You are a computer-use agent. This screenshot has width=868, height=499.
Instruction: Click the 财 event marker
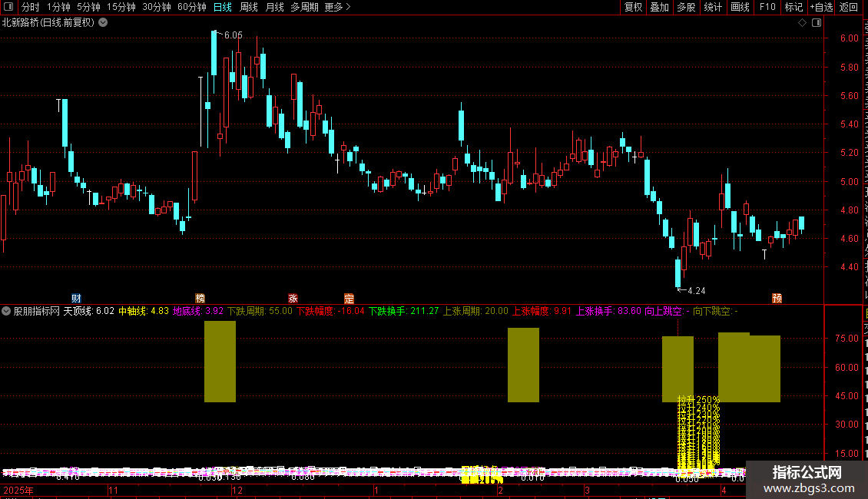coord(76,298)
